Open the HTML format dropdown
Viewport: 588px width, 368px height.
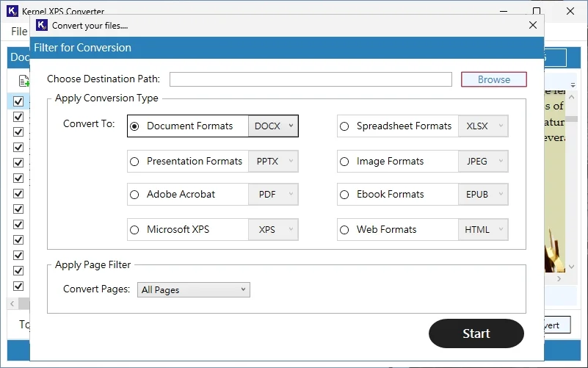483,230
